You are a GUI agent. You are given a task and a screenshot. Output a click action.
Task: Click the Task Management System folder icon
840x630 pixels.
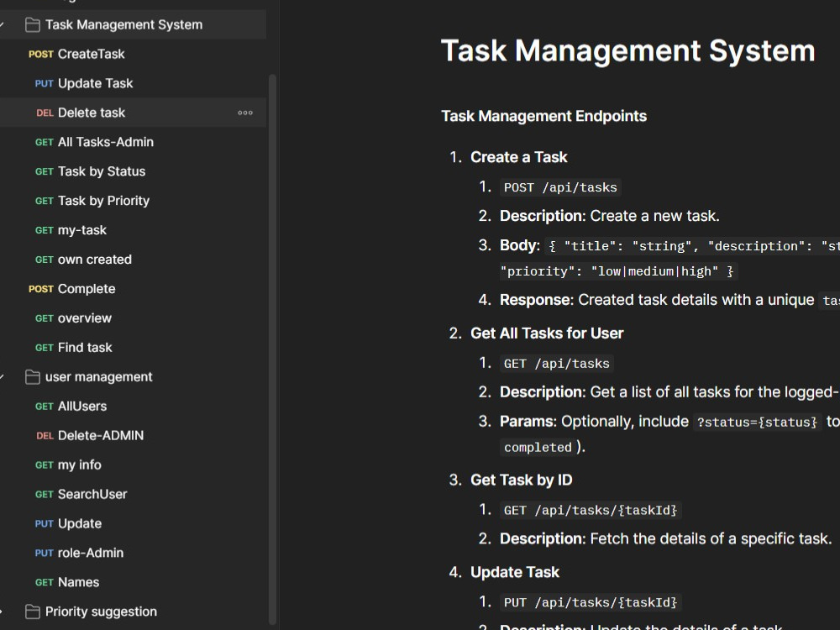33,24
